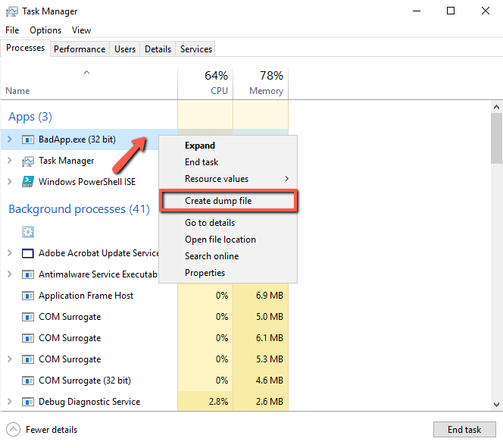The height and width of the screenshot is (448, 503).
Task: Sort by the CPU column header
Action: point(205,83)
